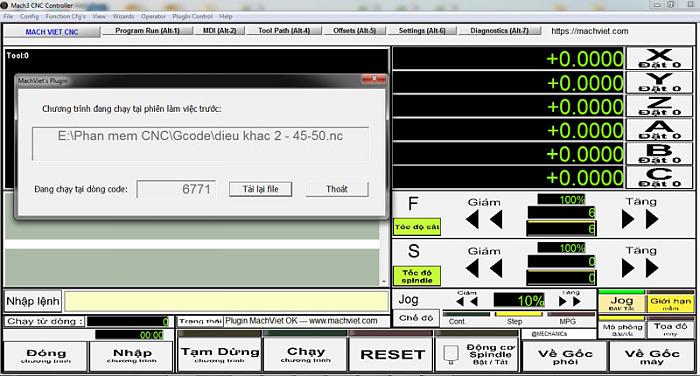Click outer Giảm arrow in the S spindle row
Image resolution: width=700 pixels, height=376 pixels.
pos(472,268)
